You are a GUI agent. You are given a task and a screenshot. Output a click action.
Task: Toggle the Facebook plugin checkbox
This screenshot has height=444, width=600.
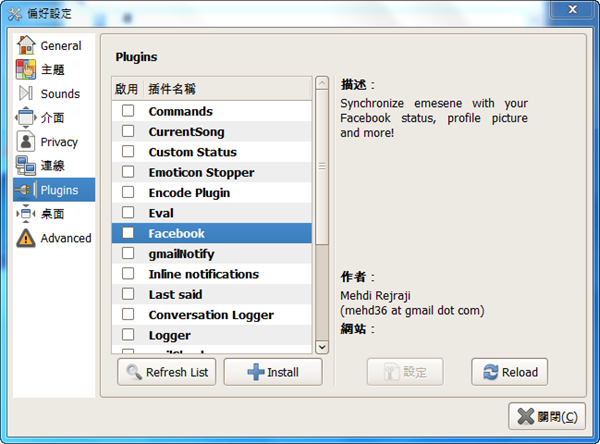click(128, 233)
